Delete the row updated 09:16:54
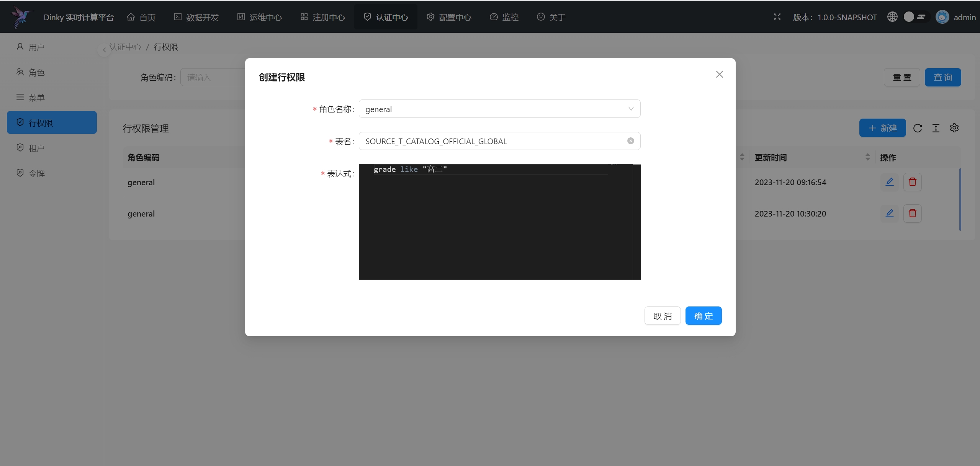Image resolution: width=980 pixels, height=466 pixels. point(913,182)
